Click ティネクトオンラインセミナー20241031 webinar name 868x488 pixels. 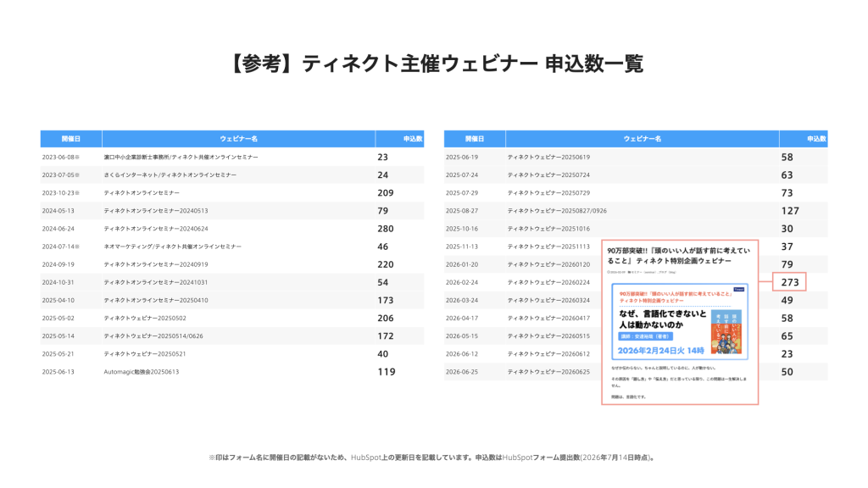(156, 282)
